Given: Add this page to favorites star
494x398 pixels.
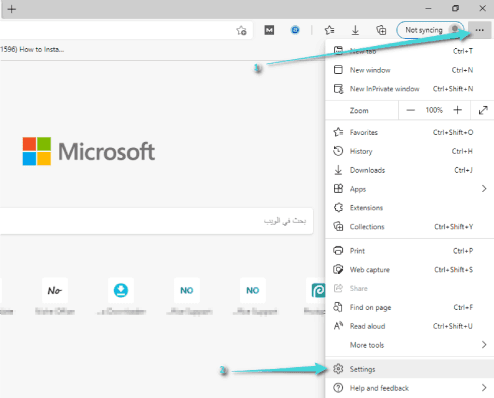Looking at the screenshot, I should coord(241,30).
